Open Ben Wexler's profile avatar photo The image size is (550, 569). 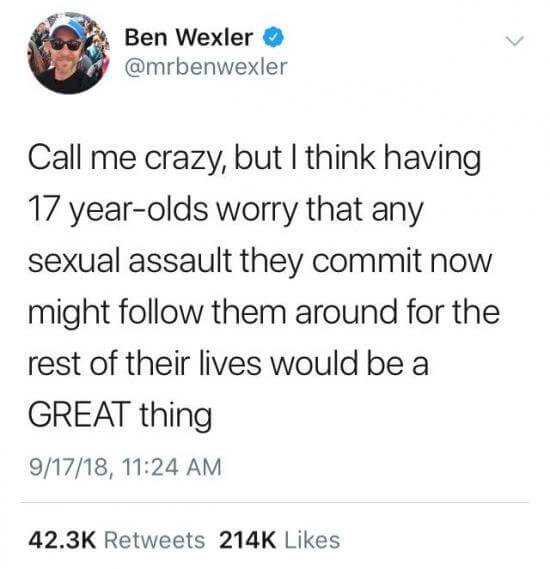tap(69, 53)
